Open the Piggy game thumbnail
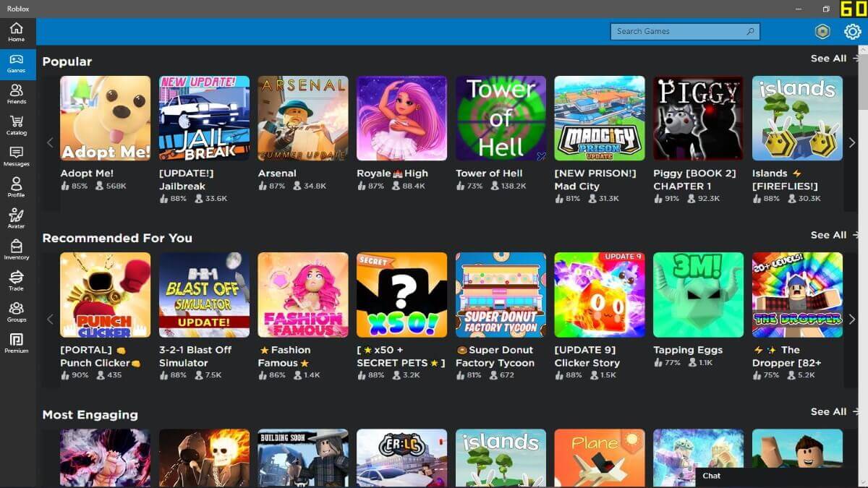868x488 pixels. coord(699,119)
